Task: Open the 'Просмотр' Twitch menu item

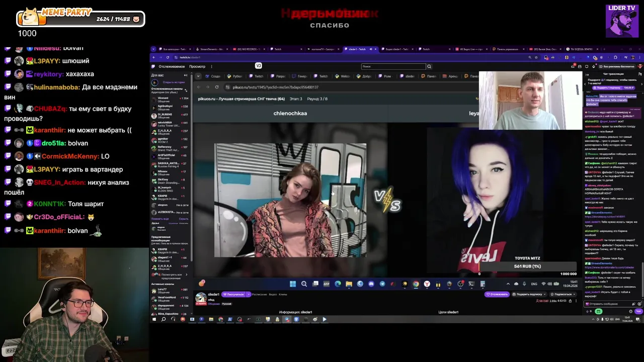Action: pos(197,66)
